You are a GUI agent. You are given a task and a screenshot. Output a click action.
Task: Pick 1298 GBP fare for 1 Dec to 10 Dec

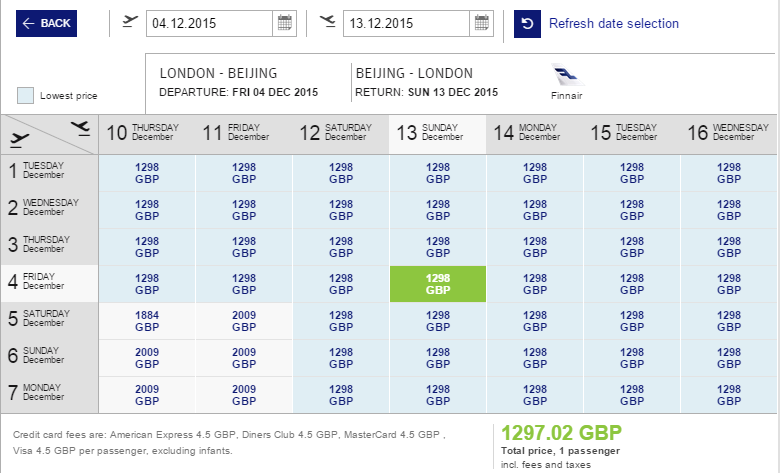[x=147, y=173]
